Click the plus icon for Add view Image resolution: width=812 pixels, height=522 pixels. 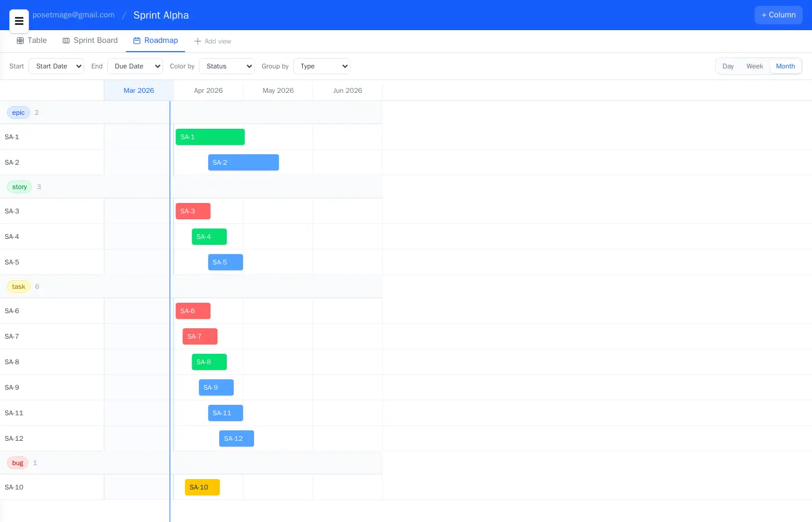pyautogui.click(x=198, y=41)
